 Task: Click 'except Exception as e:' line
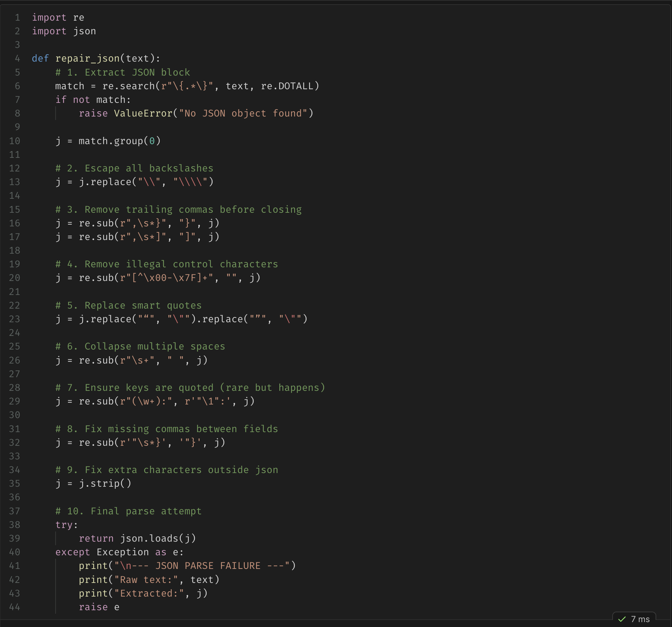pyautogui.click(x=120, y=552)
